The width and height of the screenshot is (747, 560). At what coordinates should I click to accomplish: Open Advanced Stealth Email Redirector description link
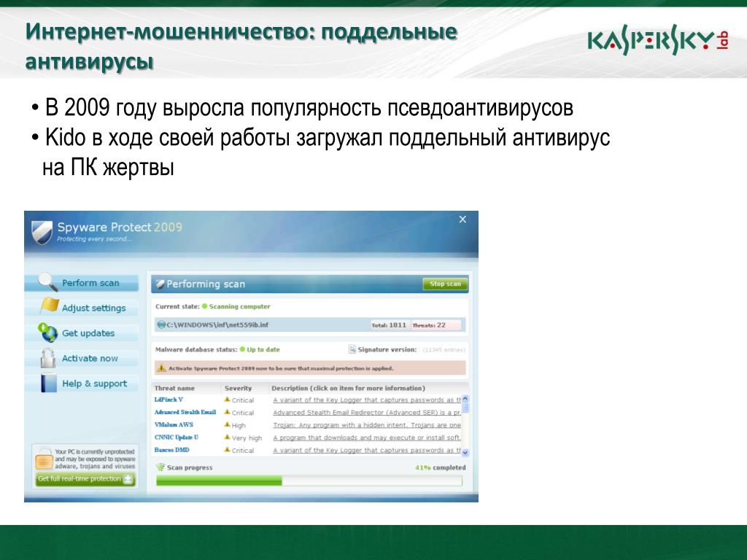point(367,413)
